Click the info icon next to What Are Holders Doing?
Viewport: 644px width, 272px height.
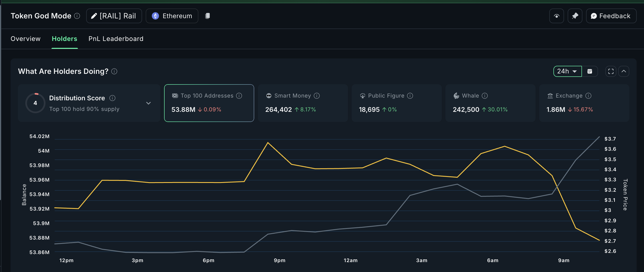(x=114, y=72)
